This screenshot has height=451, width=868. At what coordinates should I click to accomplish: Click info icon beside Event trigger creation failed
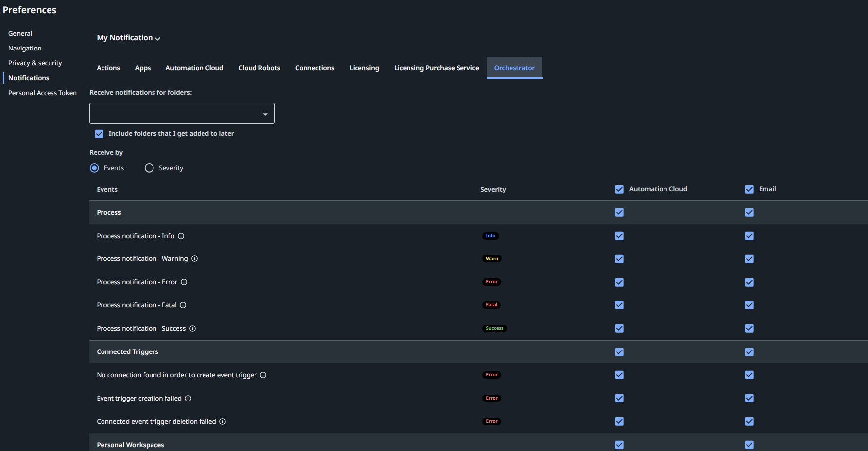pos(188,398)
